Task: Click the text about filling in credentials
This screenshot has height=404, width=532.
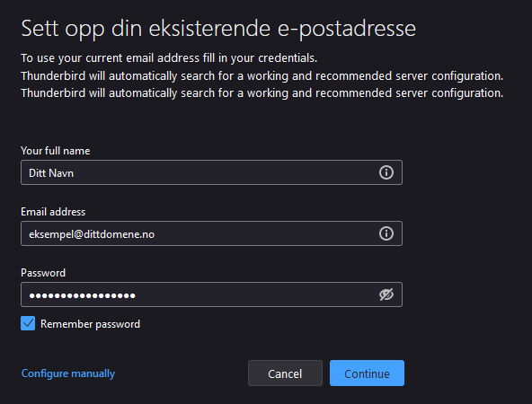Action: pos(169,58)
